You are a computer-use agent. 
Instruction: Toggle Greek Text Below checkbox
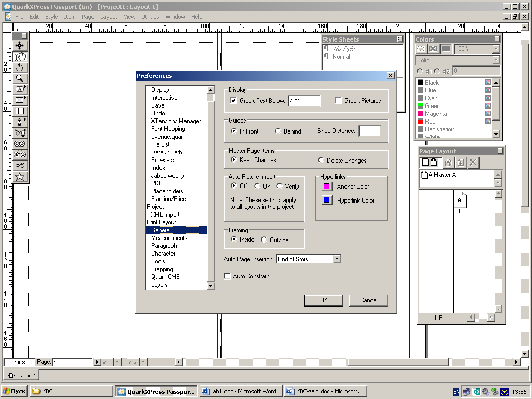233,100
